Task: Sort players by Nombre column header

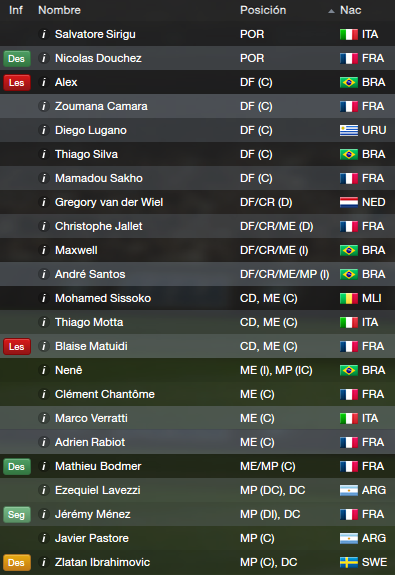Action: click(x=59, y=10)
